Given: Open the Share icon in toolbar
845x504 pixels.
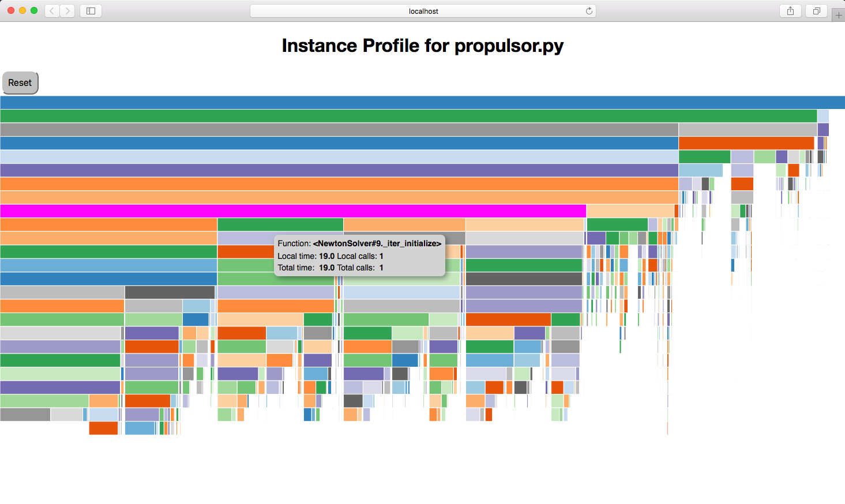Looking at the screenshot, I should click(790, 11).
